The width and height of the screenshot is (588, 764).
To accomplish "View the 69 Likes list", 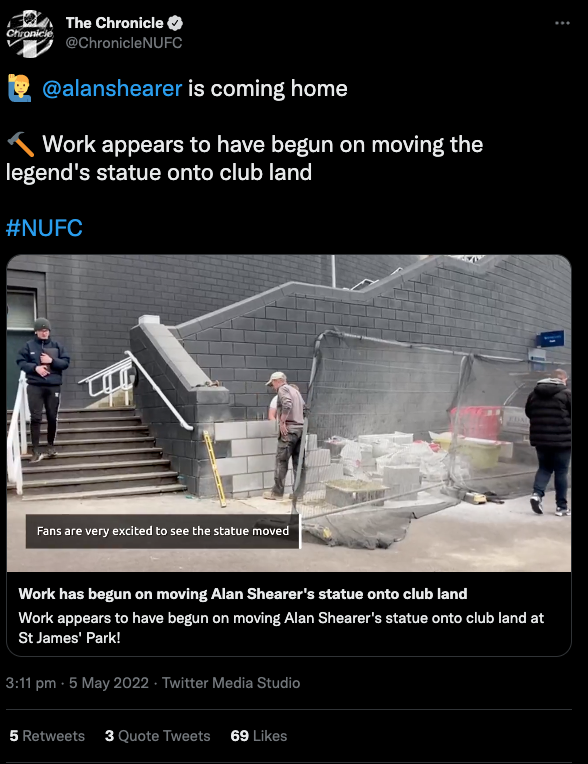I will pos(259,736).
